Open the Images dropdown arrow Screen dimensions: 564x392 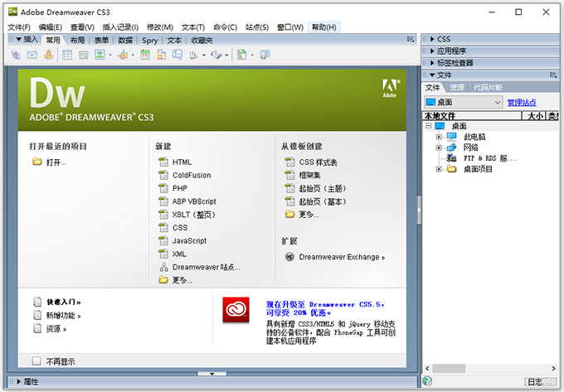tap(110, 56)
